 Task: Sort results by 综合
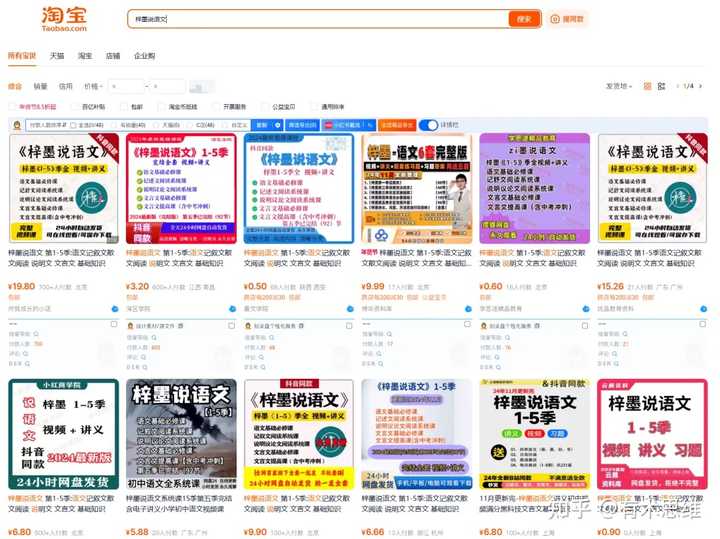coord(15,86)
